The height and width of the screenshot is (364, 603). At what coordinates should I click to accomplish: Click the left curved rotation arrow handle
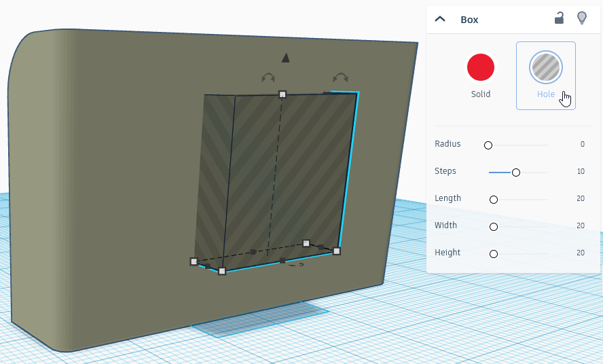click(268, 77)
